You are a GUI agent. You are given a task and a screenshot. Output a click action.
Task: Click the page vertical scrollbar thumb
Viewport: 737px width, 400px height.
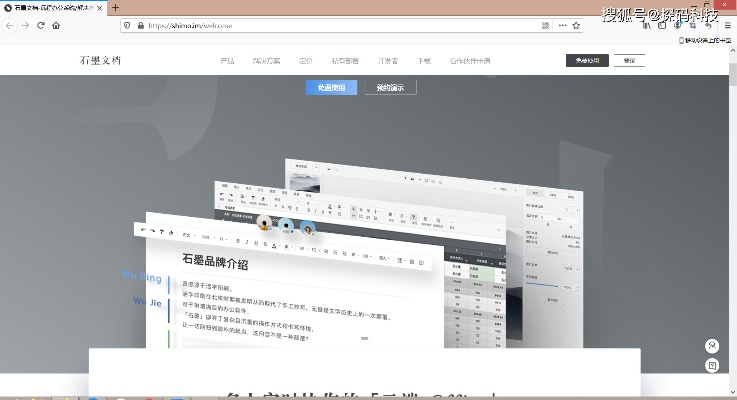pyautogui.click(x=733, y=74)
